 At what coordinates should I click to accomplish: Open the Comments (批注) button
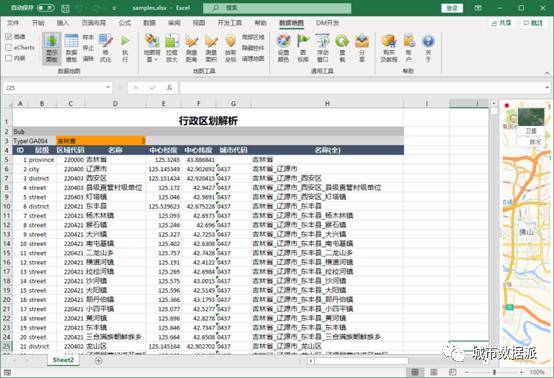pos(533,23)
